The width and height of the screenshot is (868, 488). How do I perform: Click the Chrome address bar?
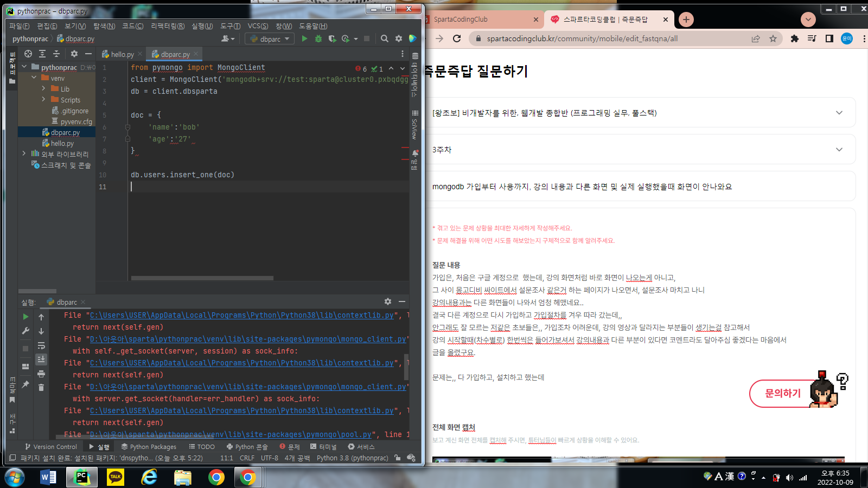[x=608, y=38]
